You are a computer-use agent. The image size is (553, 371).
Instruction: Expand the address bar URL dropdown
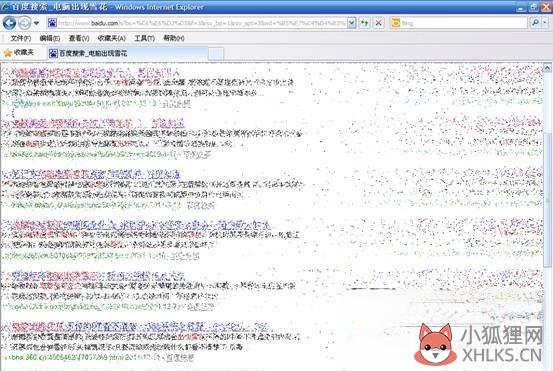tap(352, 23)
